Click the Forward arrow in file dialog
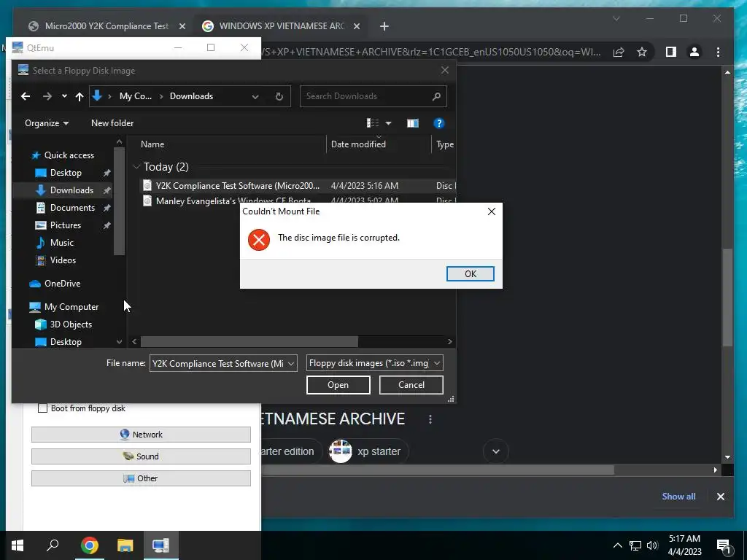The image size is (747, 560). tap(47, 96)
